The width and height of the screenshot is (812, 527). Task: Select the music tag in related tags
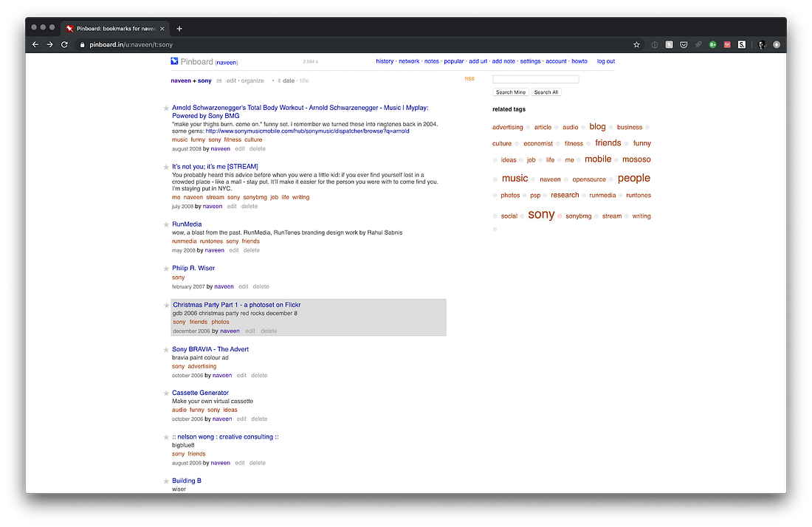(x=515, y=179)
